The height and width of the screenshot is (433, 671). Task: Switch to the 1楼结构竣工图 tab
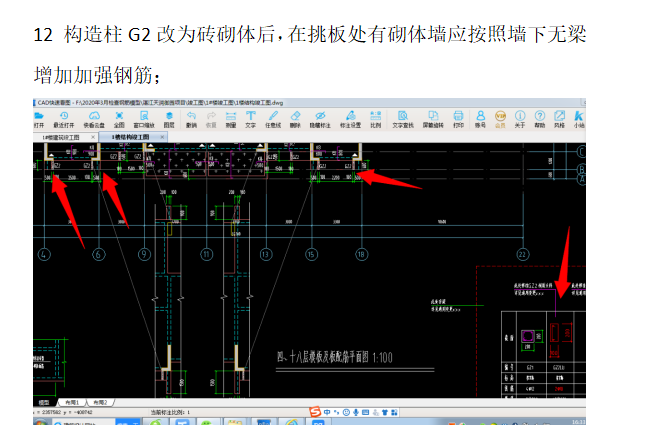point(131,137)
